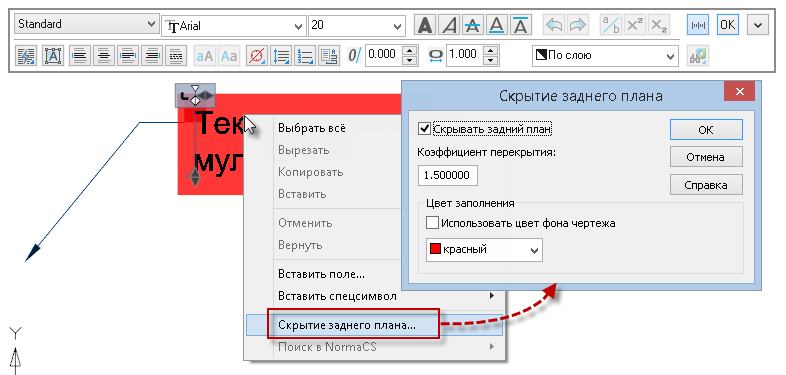
Task: Apply underline to text
Action: [x=497, y=25]
